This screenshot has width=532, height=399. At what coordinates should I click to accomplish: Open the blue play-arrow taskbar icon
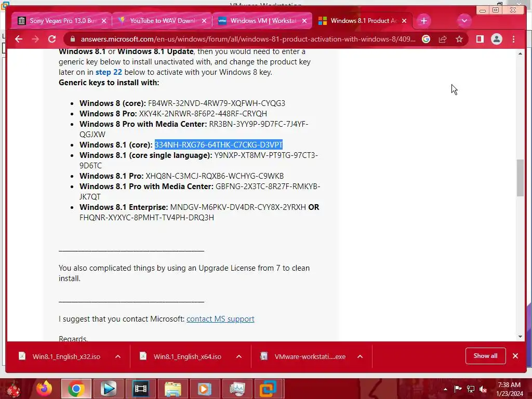point(108,389)
